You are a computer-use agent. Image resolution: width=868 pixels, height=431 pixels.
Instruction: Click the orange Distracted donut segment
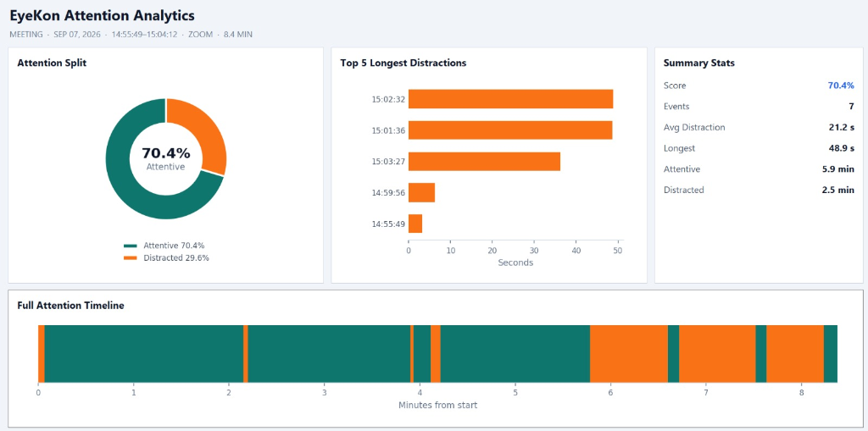point(208,133)
